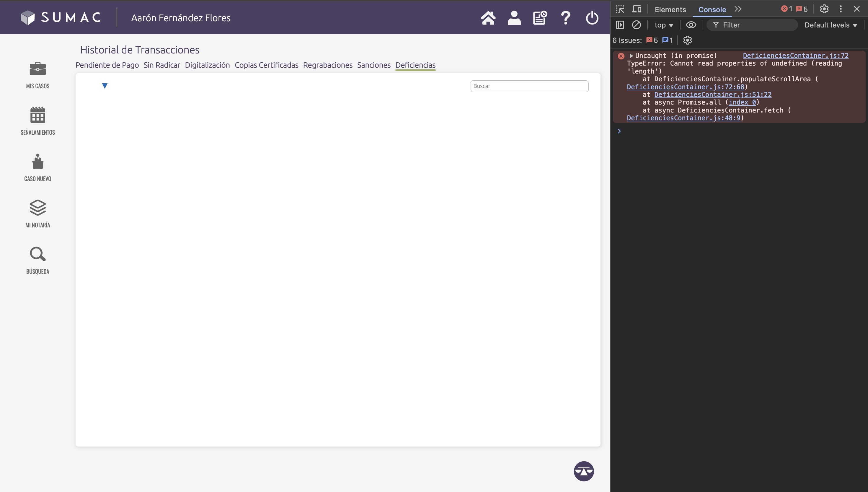Viewport: 868px width, 492px height.
Task: Open the user profile icon
Action: pyautogui.click(x=514, y=18)
